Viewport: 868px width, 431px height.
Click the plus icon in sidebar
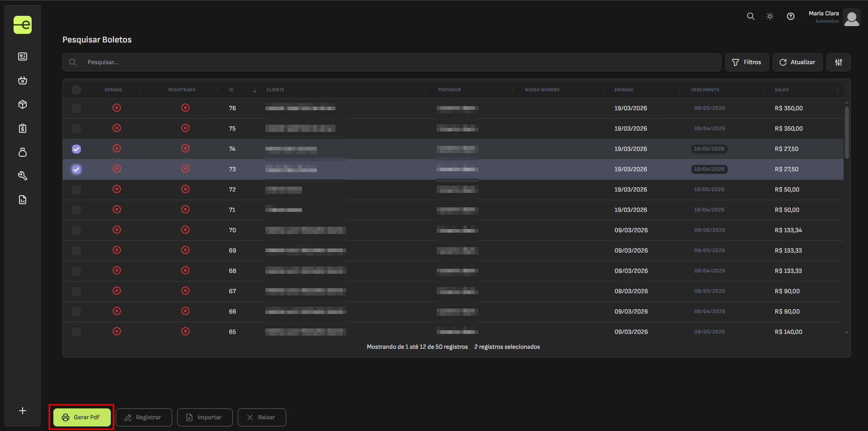23,411
